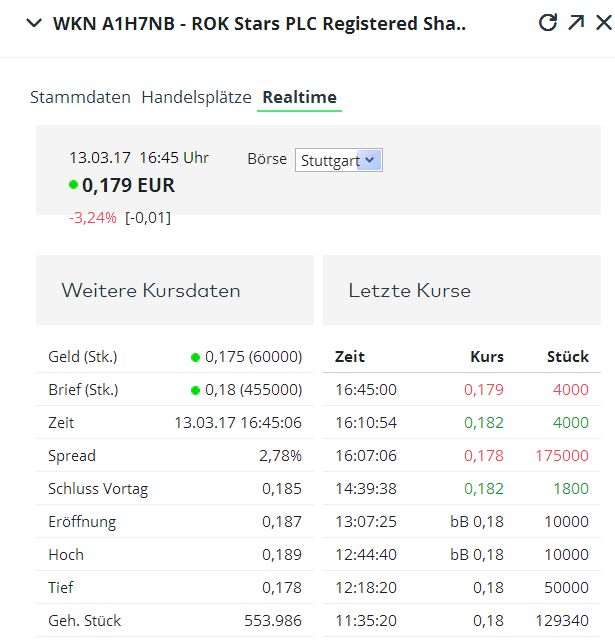Click the Letzte Kurse heading

409,291
